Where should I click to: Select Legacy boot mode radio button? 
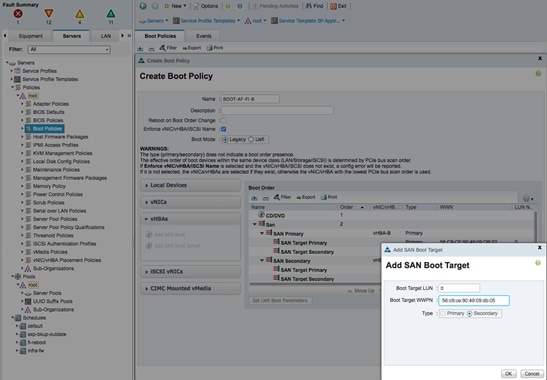point(225,140)
